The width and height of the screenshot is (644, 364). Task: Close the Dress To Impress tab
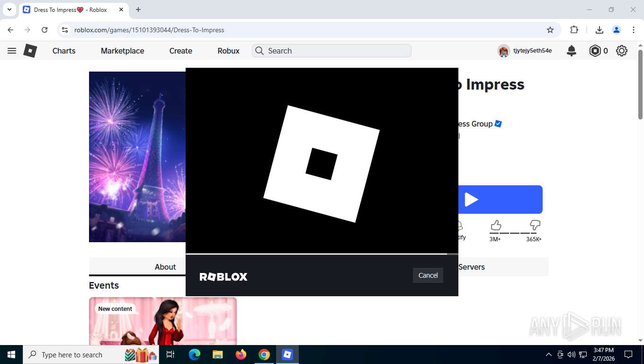click(x=121, y=9)
